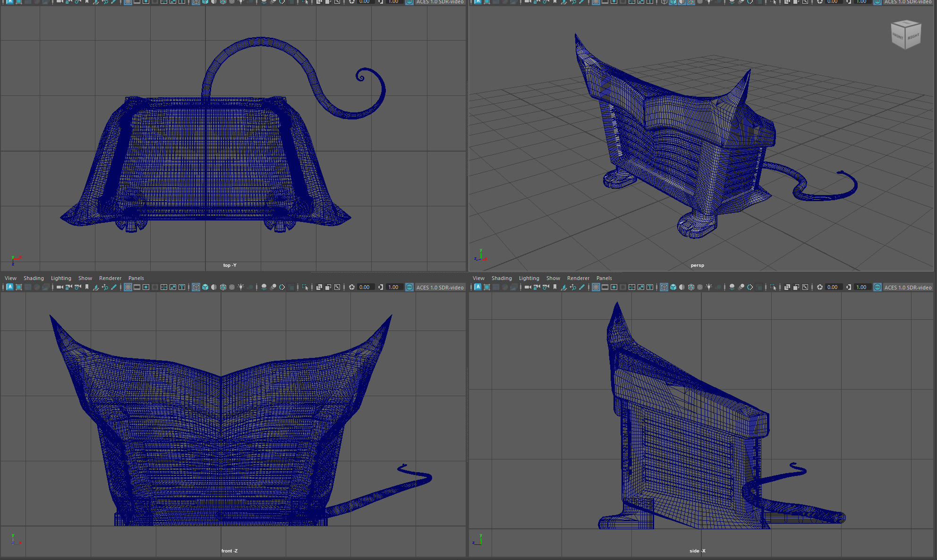The width and height of the screenshot is (937, 560).
Task: Click the Bookmarks icon in front -Z panel toolbar
Action: point(87,287)
